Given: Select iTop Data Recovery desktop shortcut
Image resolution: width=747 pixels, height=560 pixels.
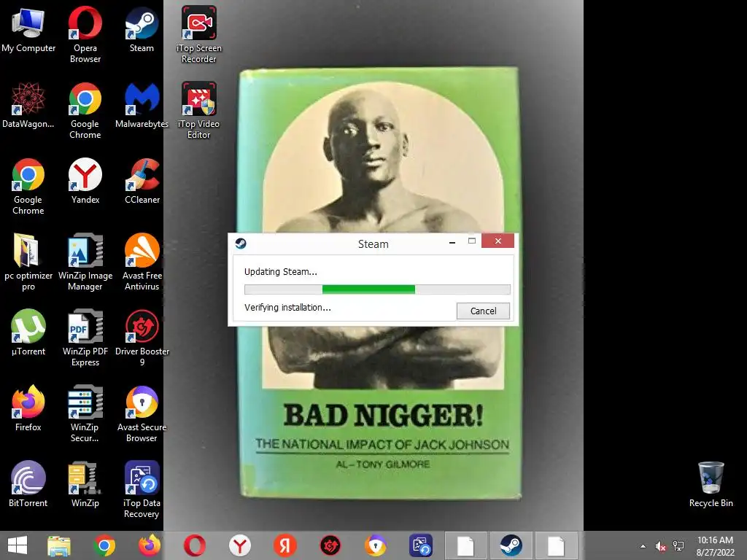Looking at the screenshot, I should click(142, 489).
